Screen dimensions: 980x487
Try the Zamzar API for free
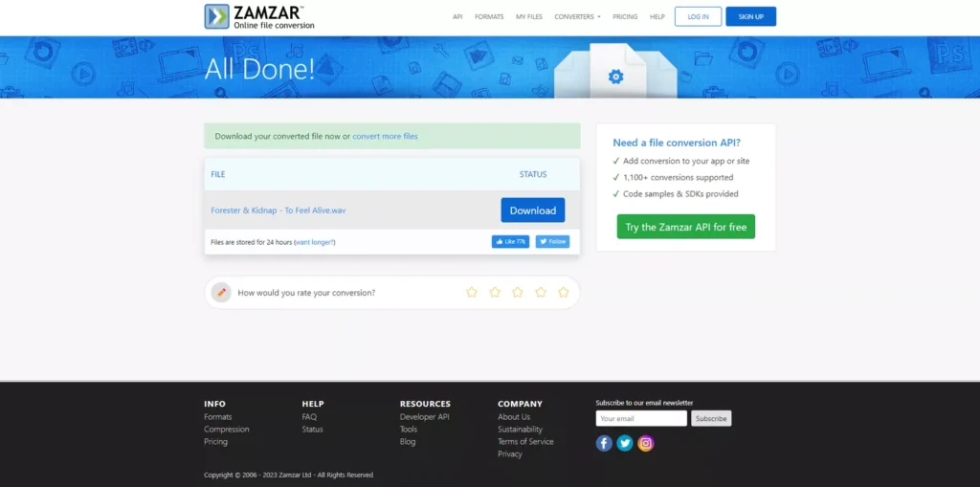coord(685,227)
